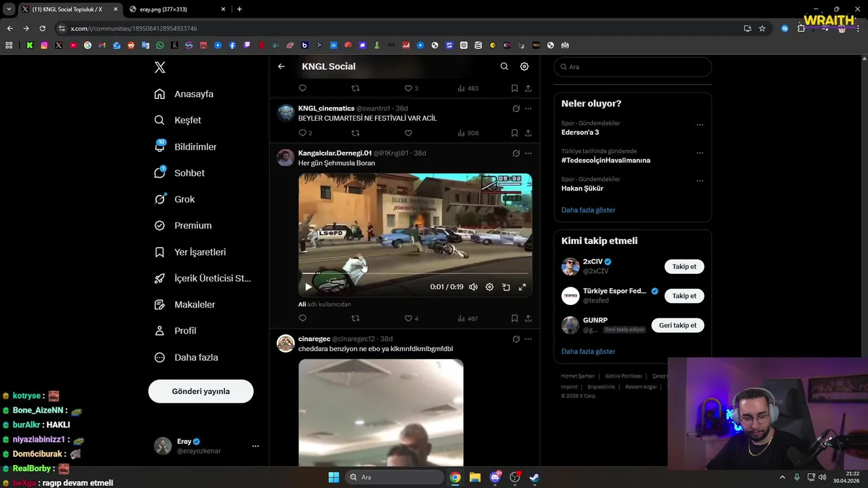This screenshot has width=868, height=488.
Task: Open File Explorer from taskbar
Action: coord(475,477)
